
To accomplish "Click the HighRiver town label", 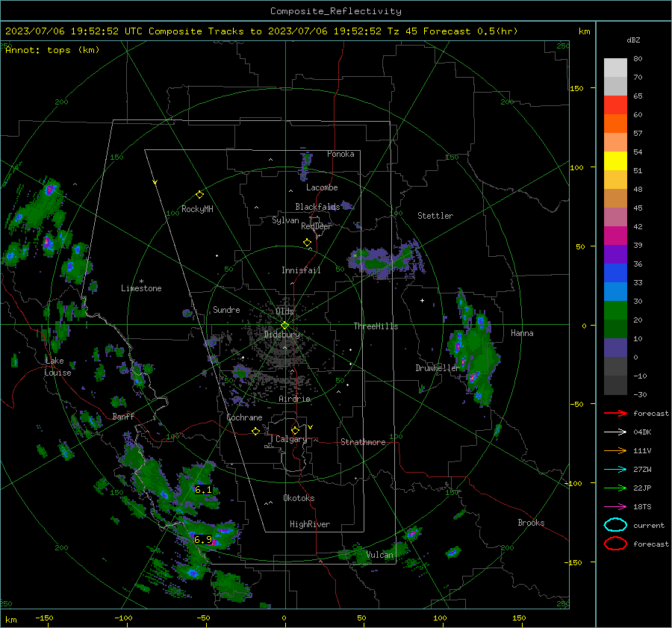I will pyautogui.click(x=310, y=524).
